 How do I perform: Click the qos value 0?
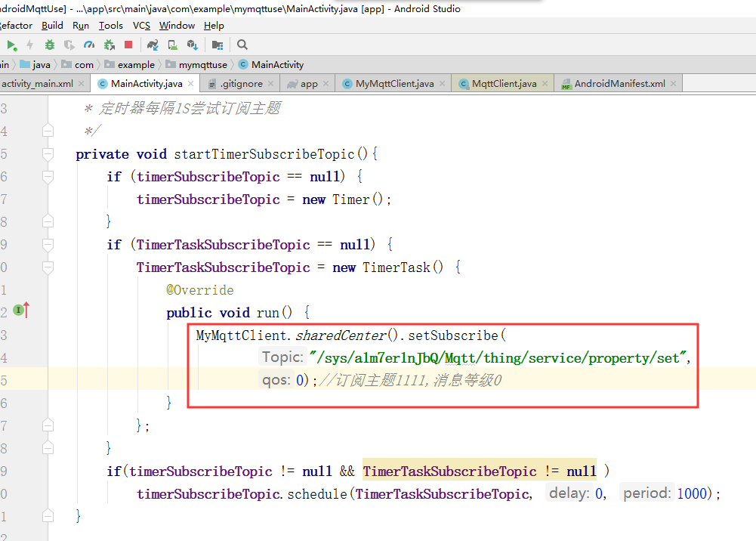coord(299,380)
